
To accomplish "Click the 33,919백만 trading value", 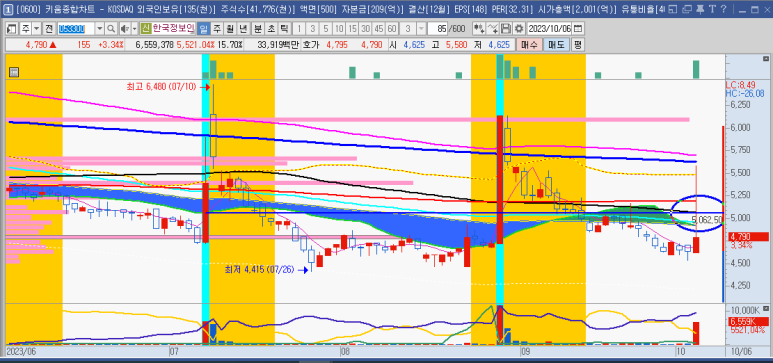I will (278, 45).
